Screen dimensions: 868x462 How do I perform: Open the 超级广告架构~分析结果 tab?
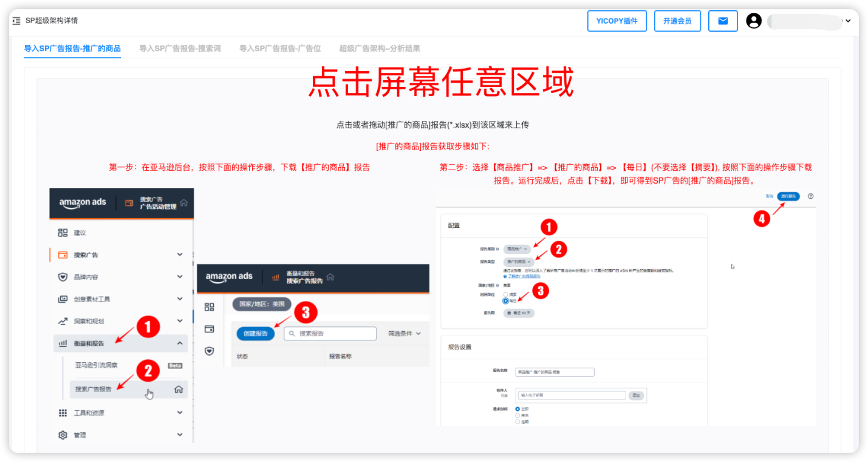pyautogui.click(x=380, y=49)
